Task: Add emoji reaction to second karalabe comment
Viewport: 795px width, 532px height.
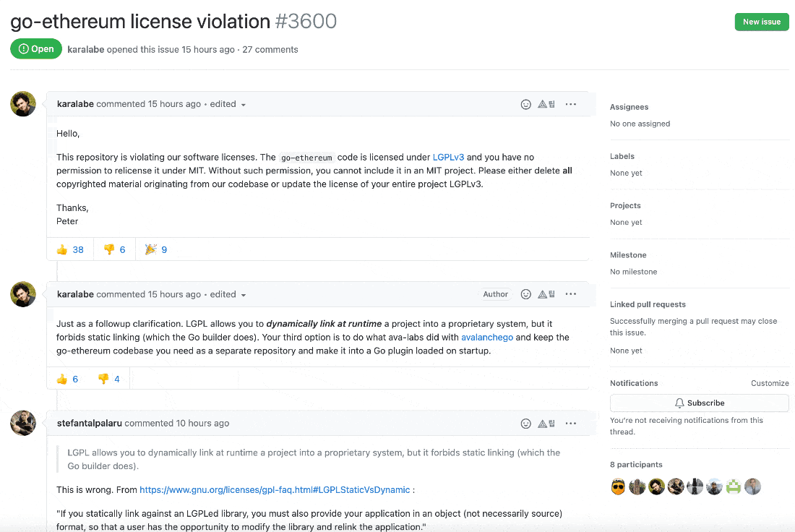Action: pos(525,294)
